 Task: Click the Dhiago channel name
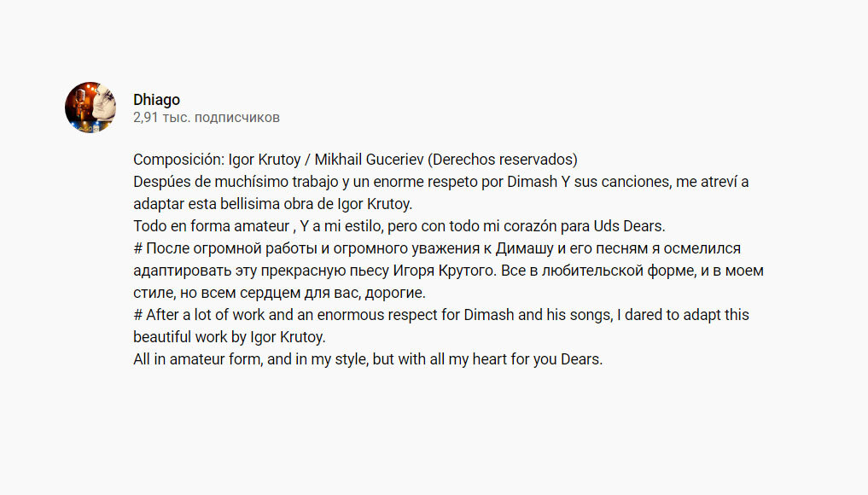(x=157, y=100)
